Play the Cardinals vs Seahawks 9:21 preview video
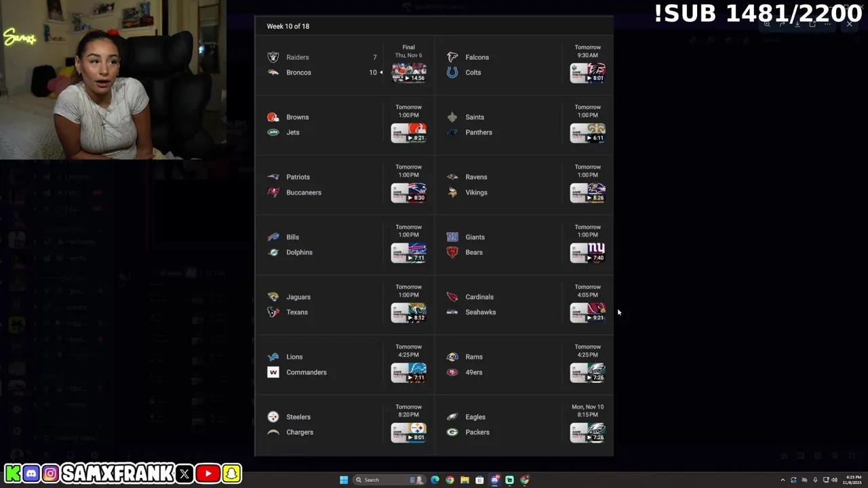This screenshot has height=488, width=868. (x=588, y=312)
